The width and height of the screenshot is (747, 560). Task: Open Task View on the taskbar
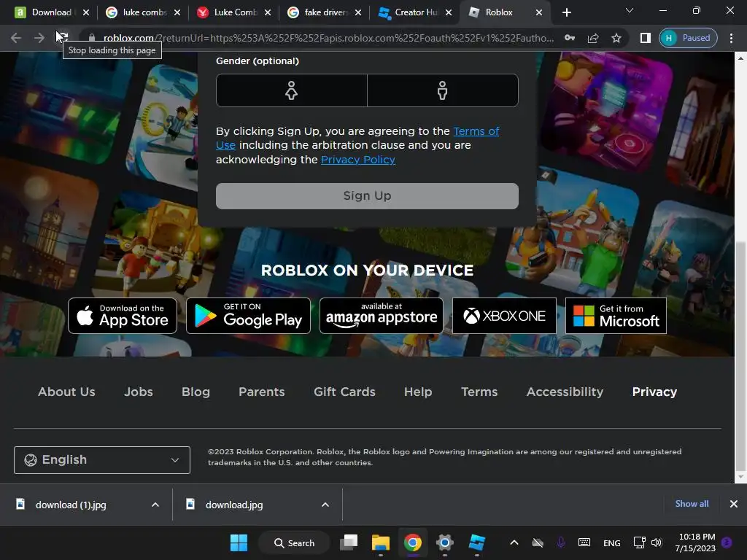click(x=349, y=542)
